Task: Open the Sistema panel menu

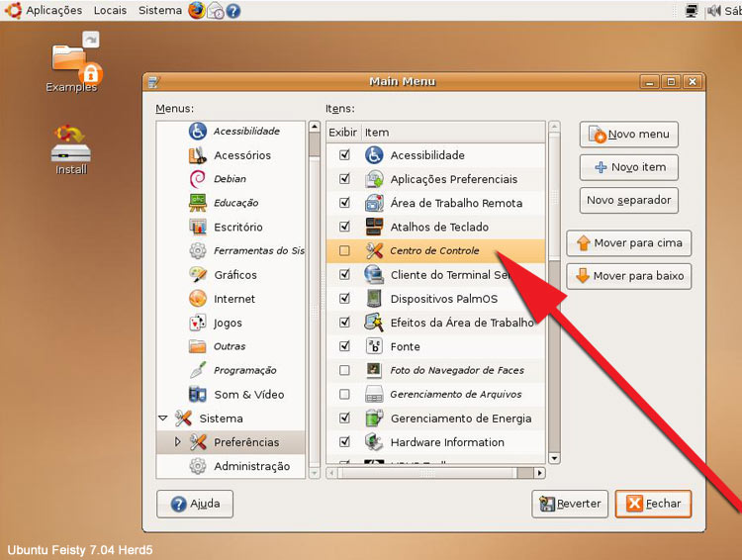Action: click(x=160, y=11)
